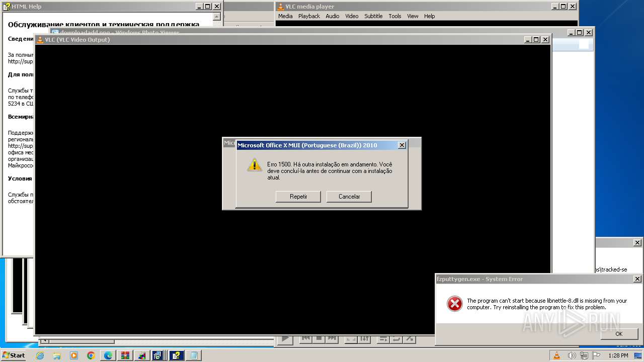This screenshot has height=362, width=644.
Task: Minimize the VLC media player window
Action: pyautogui.click(x=554, y=7)
